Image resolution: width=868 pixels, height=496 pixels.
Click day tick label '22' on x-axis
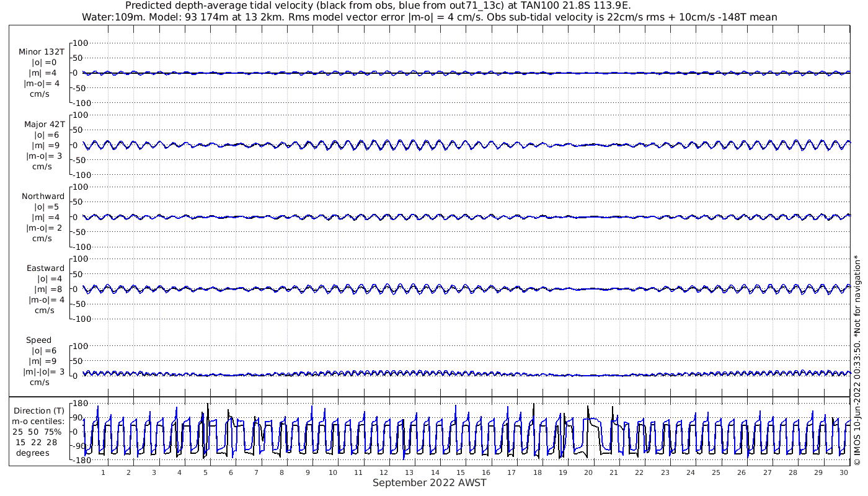pyautogui.click(x=639, y=472)
